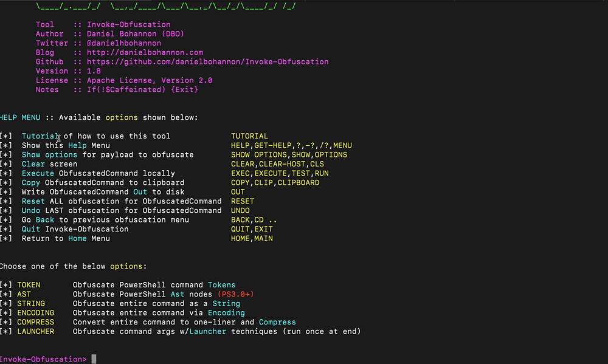This screenshot has height=364, width=608.
Task: Click 'Obfuscate command args w/Launcher techniques' description
Action: pyautogui.click(x=217, y=331)
